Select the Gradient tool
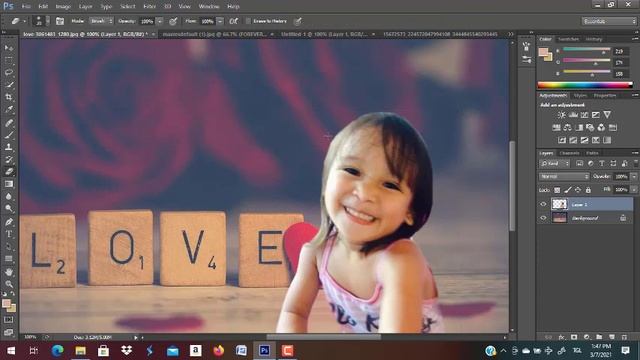Screen dimensions: 640x360 coord(9,184)
